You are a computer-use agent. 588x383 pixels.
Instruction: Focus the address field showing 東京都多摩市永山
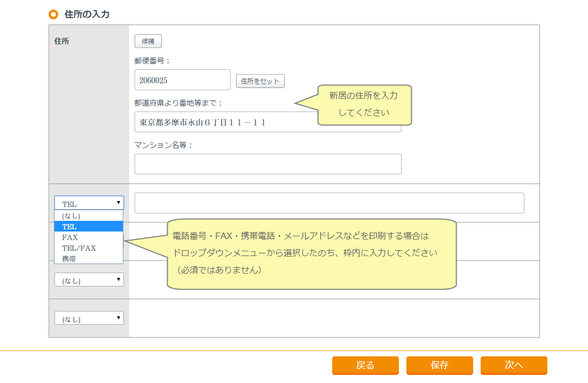[x=224, y=122]
